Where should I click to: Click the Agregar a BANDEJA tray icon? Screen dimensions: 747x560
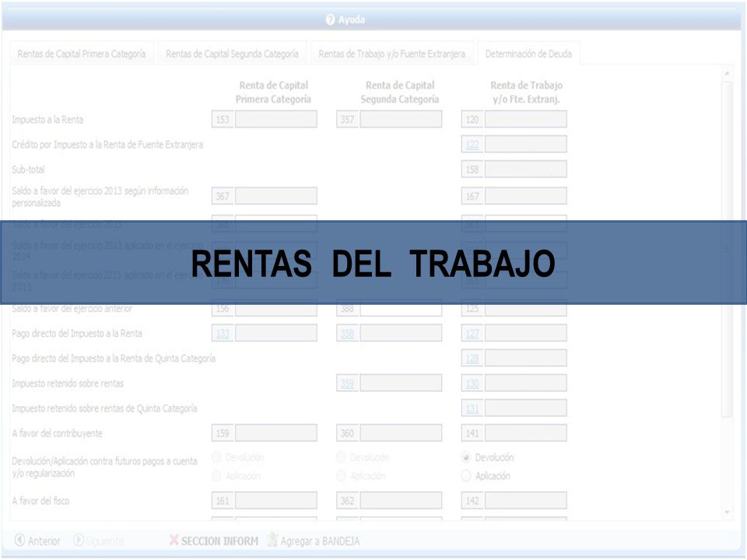pyautogui.click(x=272, y=540)
